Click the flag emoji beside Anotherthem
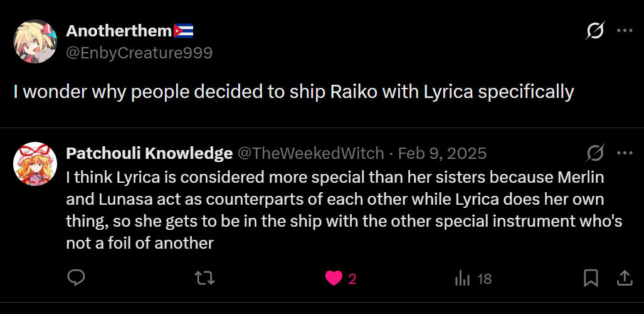This screenshot has width=644, height=314. tap(184, 31)
